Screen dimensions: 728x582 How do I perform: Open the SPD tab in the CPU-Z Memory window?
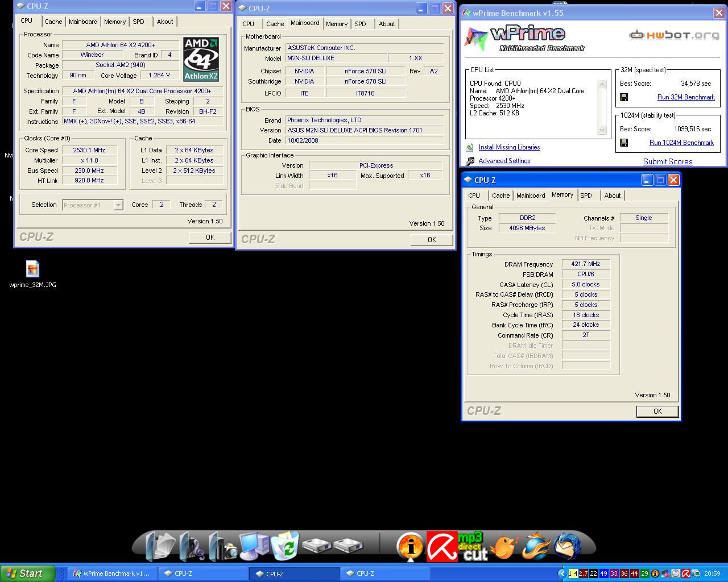click(586, 196)
